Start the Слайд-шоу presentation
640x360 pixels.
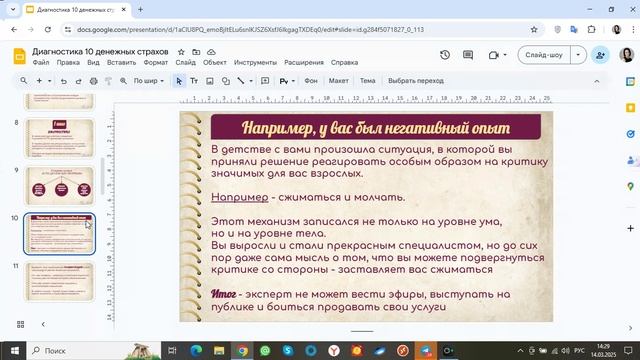(544, 55)
